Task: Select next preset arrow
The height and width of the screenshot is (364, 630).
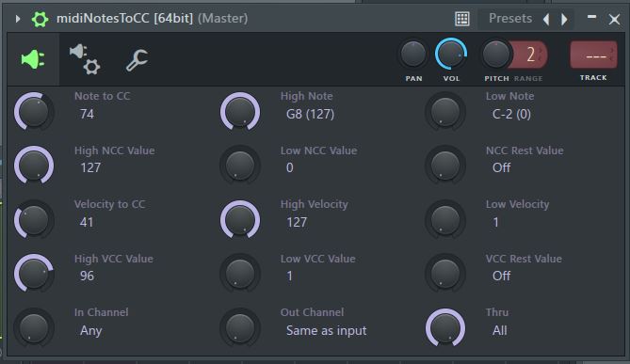Action: click(564, 19)
